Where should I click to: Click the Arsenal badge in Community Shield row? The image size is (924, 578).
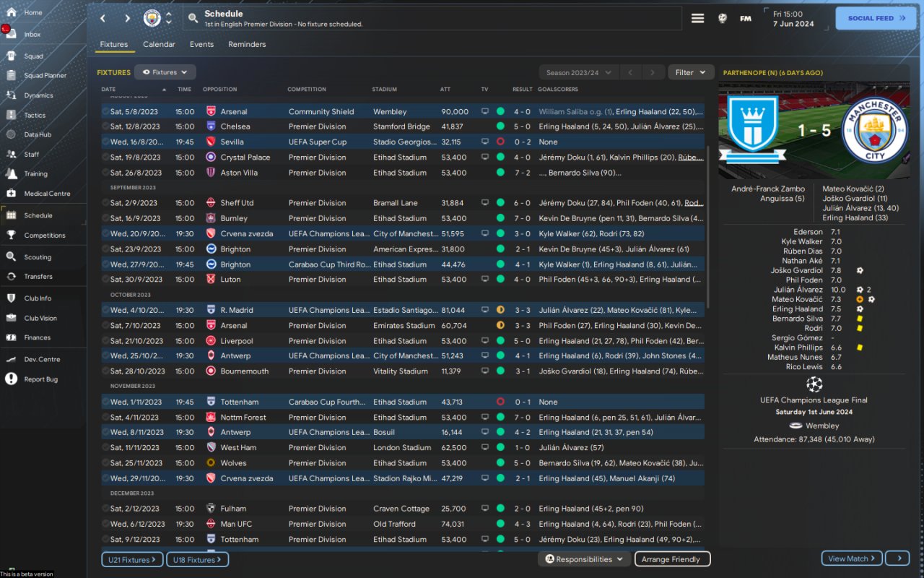pyautogui.click(x=211, y=112)
